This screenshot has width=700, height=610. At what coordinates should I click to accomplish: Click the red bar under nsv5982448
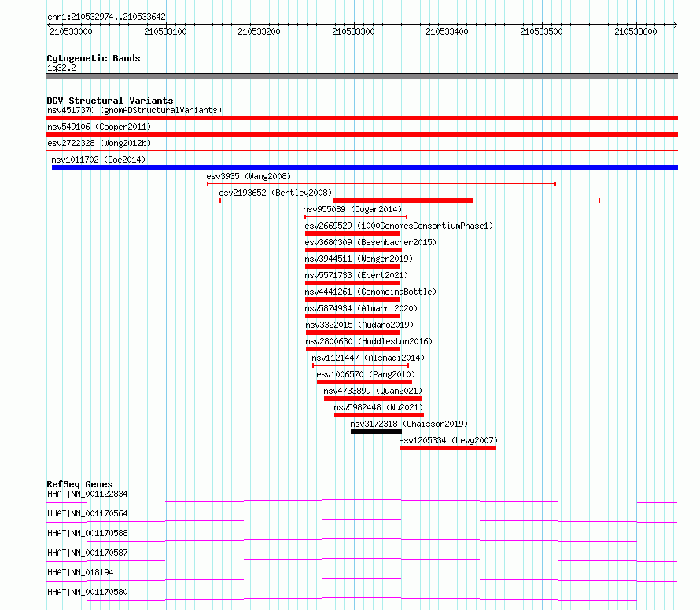(x=379, y=415)
